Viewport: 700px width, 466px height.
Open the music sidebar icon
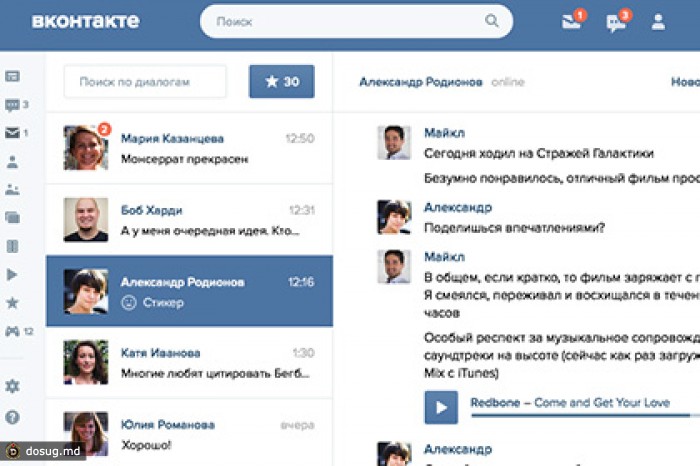tap(12, 246)
